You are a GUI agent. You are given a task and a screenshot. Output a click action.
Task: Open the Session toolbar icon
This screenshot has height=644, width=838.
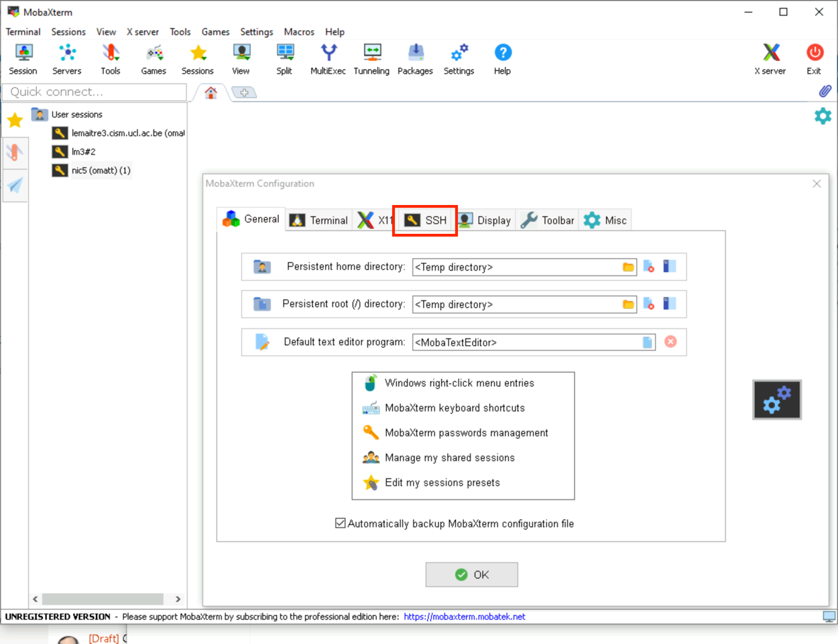(x=23, y=60)
